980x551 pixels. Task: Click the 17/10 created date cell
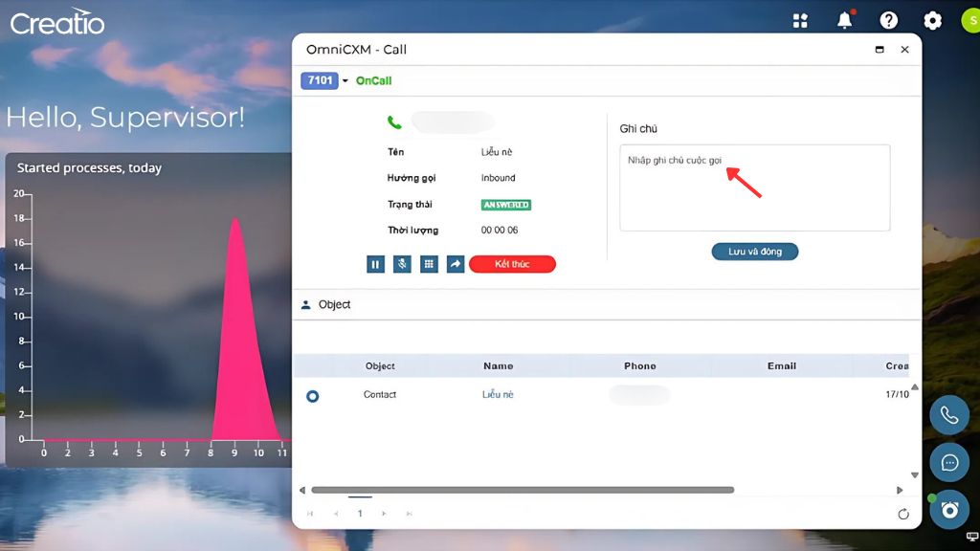pos(897,394)
